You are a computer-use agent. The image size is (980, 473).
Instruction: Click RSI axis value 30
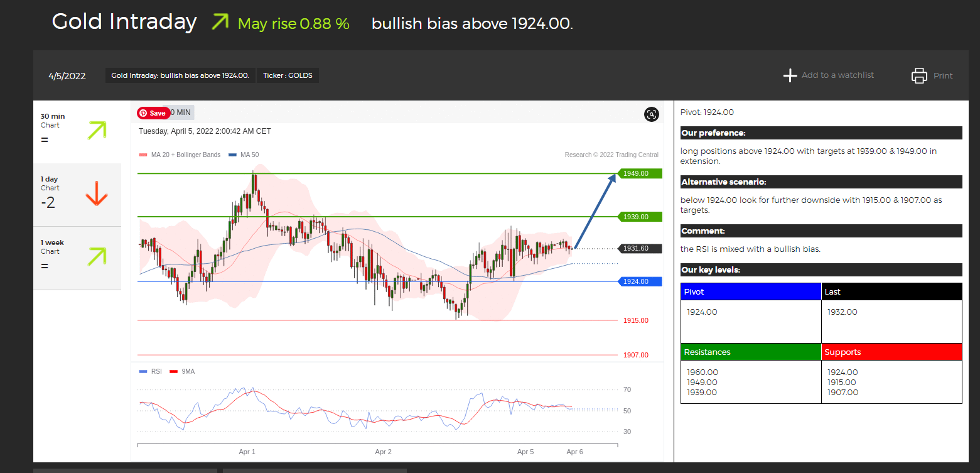[x=627, y=432]
